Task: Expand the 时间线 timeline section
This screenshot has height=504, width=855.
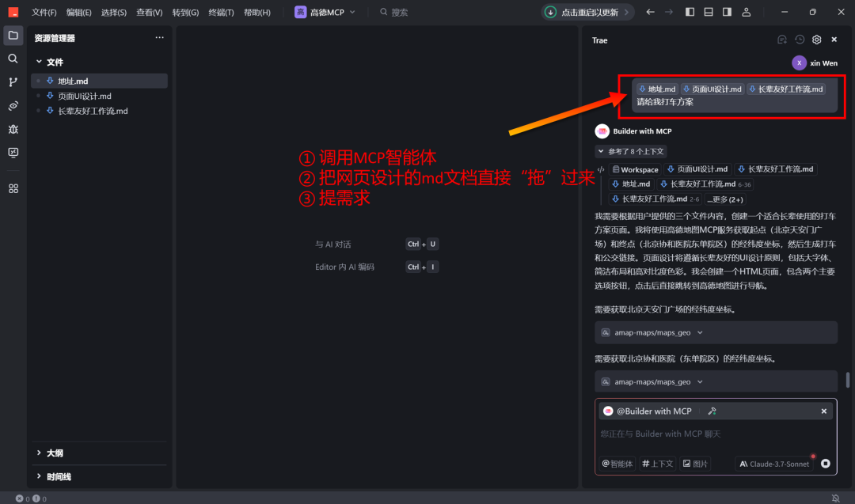Action: [x=99, y=477]
